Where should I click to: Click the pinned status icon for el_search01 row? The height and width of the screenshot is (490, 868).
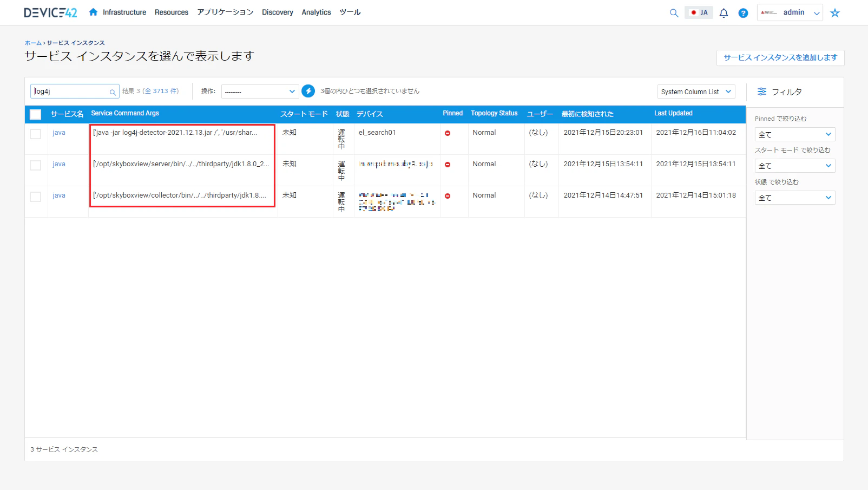448,133
